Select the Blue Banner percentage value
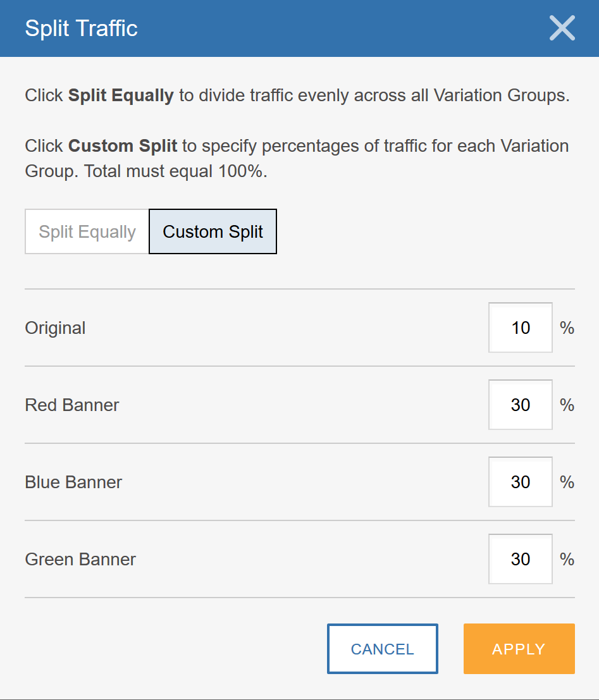 pyautogui.click(x=520, y=482)
